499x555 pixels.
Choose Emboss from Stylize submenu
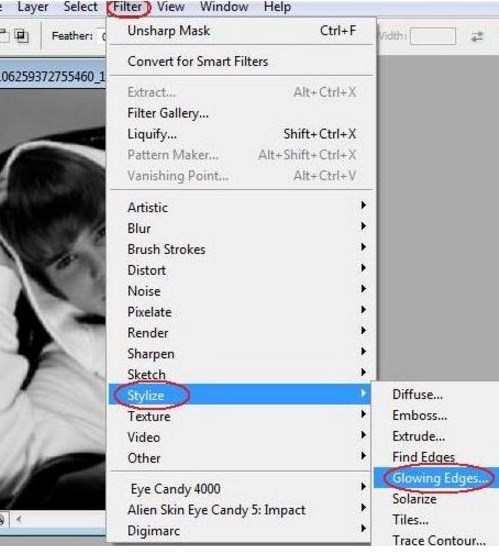(x=436, y=415)
